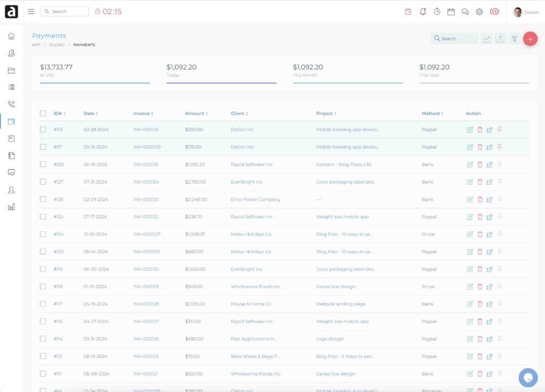Edit payment #113 with pencil icon
Screen dimensions: 545x392
click(x=470, y=130)
